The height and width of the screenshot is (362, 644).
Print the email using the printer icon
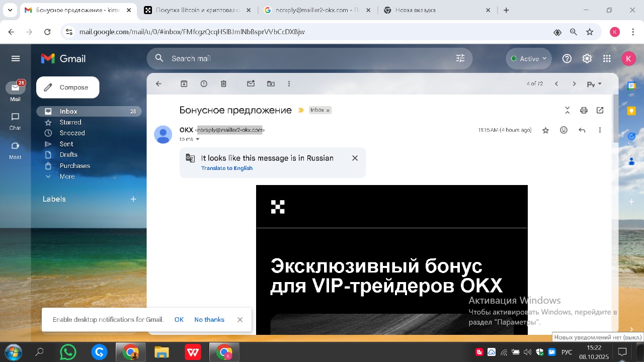[584, 110]
